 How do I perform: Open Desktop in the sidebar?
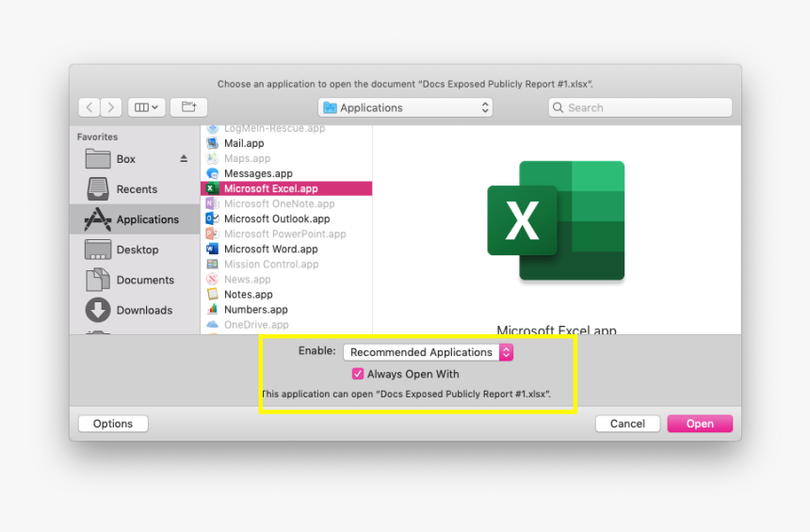coord(135,250)
